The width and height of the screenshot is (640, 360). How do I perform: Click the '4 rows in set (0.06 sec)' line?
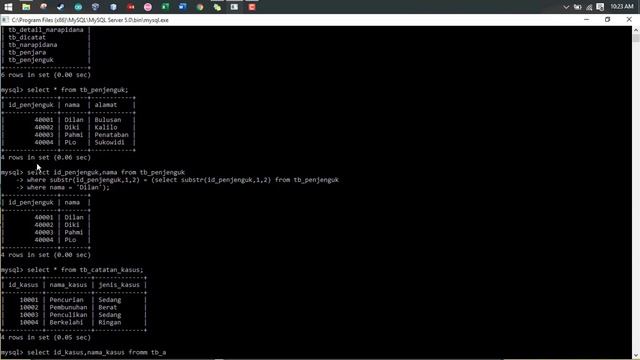(x=46, y=158)
